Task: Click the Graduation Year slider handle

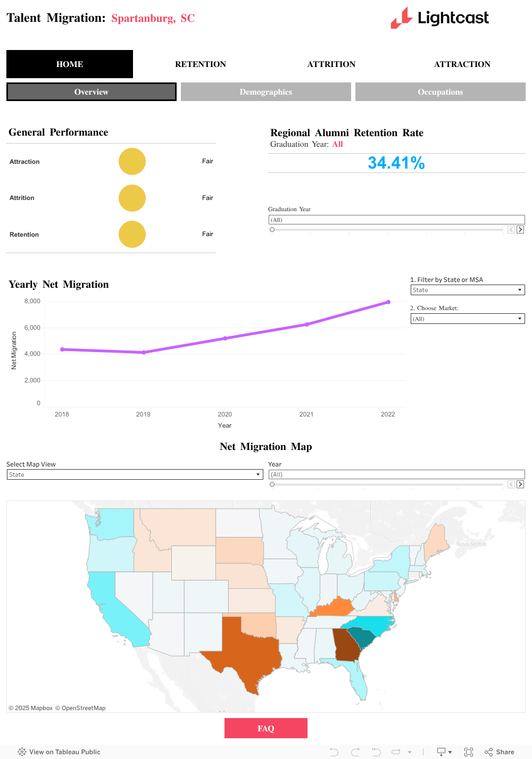Action: (x=272, y=230)
